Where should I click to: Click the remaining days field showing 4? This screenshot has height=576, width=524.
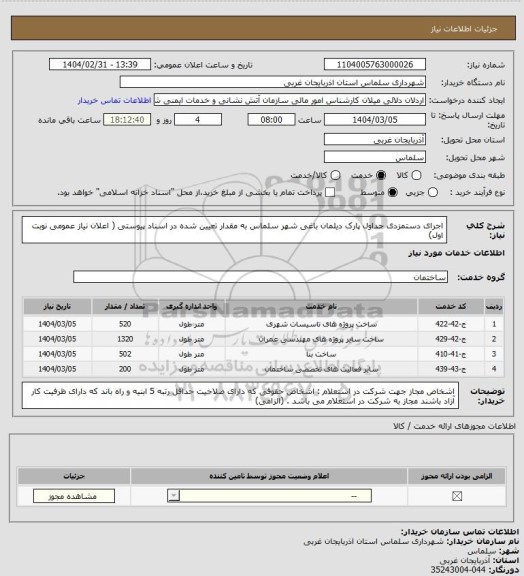tap(198, 120)
